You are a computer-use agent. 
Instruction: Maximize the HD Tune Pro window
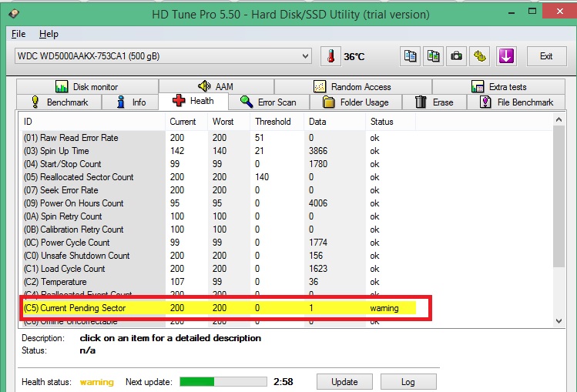532,11
